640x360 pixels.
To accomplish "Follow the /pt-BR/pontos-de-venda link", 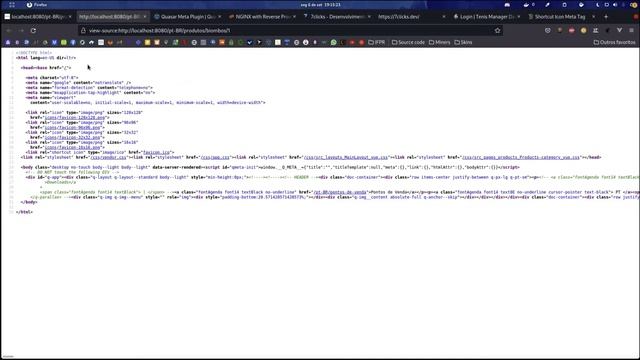I will (x=340, y=192).
